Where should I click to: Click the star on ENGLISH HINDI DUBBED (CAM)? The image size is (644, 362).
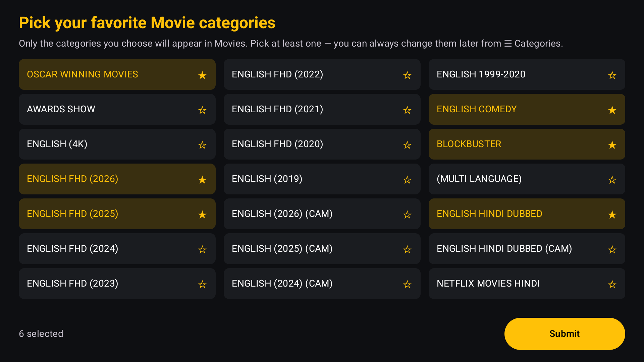coord(612,249)
